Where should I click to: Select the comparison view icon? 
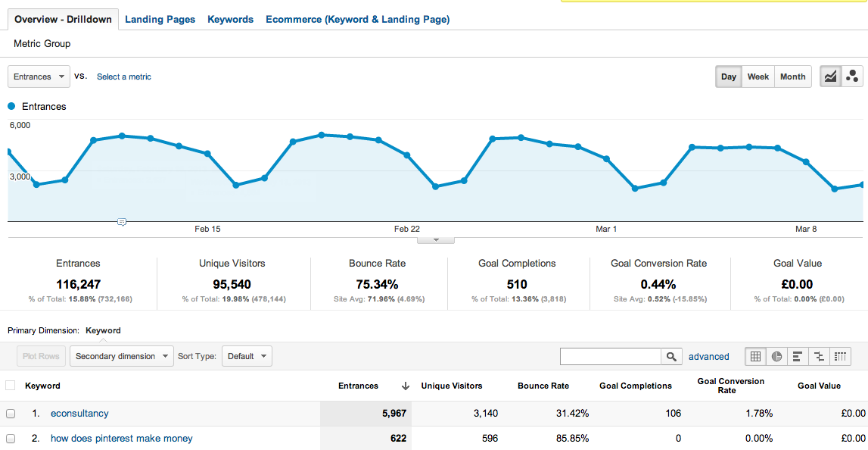[x=819, y=356]
